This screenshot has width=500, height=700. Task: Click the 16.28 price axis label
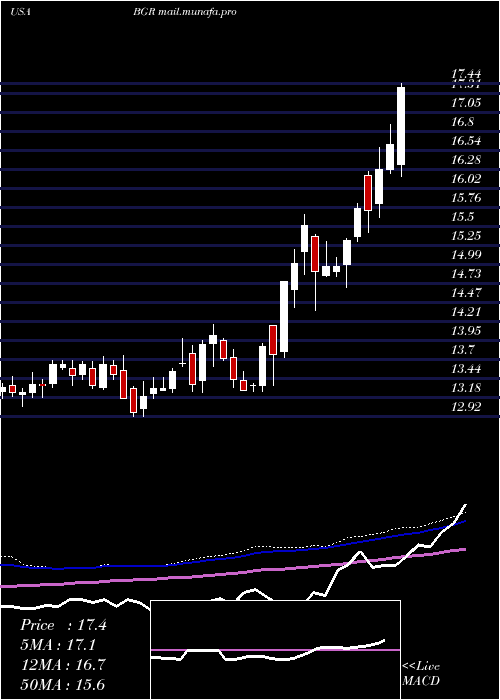point(466,160)
